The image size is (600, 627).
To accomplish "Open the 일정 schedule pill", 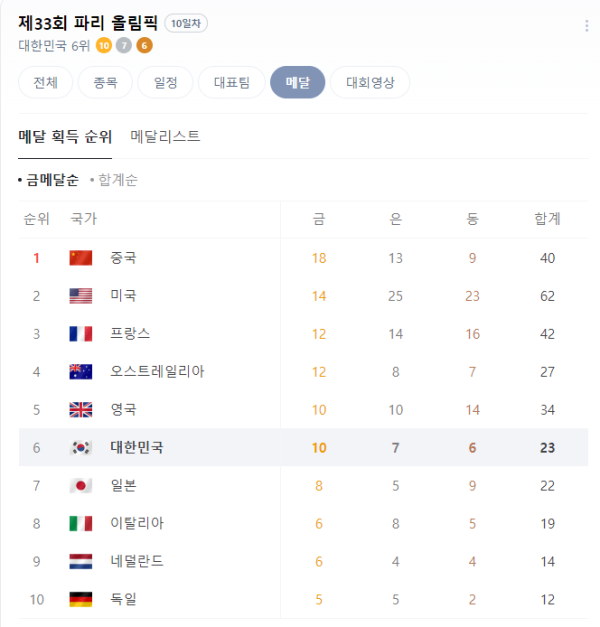I will coord(165,82).
